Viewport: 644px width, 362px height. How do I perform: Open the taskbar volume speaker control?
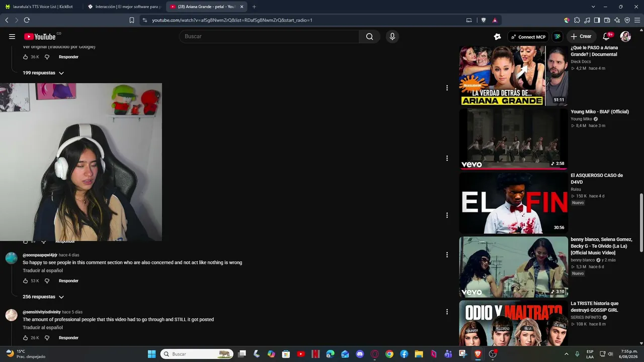pyautogui.click(x=610, y=354)
